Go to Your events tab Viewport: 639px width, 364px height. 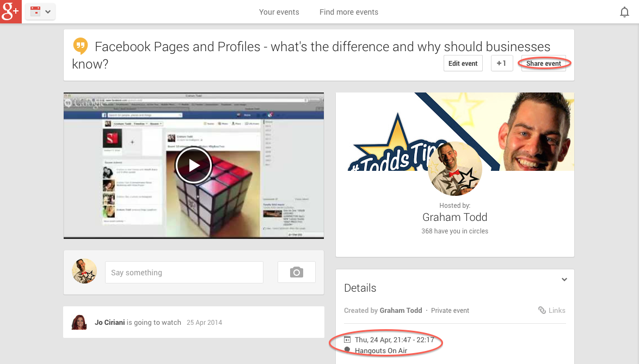click(279, 12)
